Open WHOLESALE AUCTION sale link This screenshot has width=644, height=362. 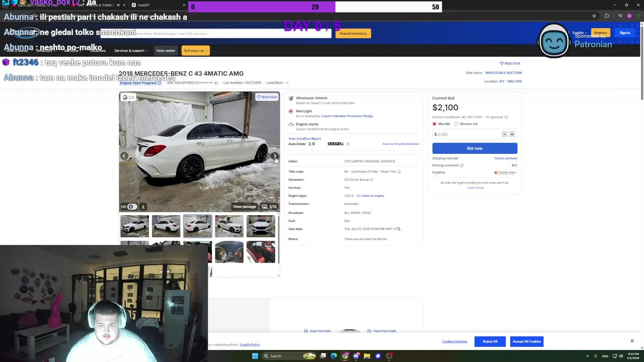(503, 73)
